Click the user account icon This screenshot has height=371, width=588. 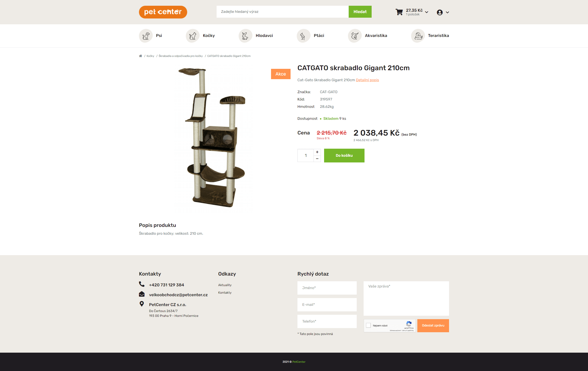tap(440, 12)
